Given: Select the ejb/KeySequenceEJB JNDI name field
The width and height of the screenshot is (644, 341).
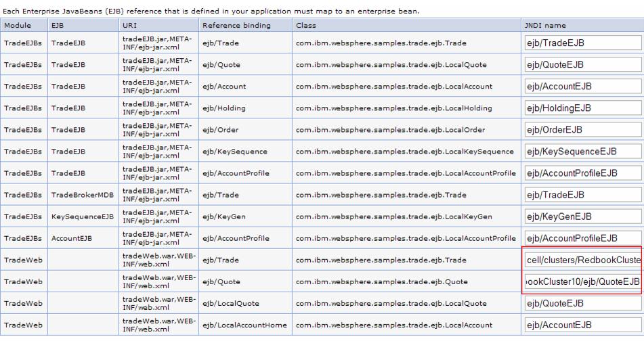Looking at the screenshot, I should click(583, 152).
